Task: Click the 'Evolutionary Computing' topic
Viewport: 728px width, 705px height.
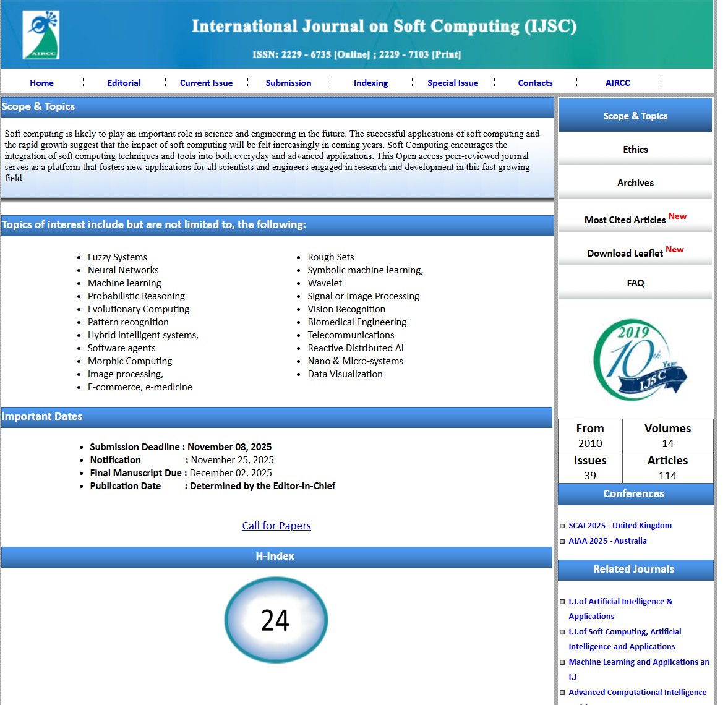Action: (139, 309)
